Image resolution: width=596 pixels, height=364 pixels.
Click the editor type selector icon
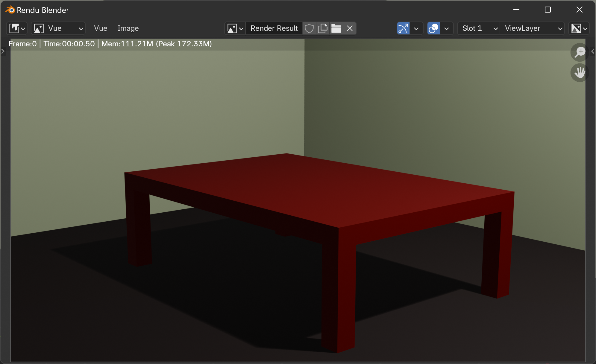(x=17, y=28)
